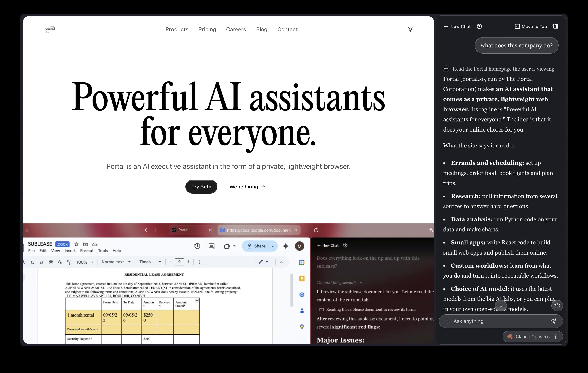Viewport: 588px width, 373px height.
Task: Click the 2% context usage indicator
Action: [557, 306]
